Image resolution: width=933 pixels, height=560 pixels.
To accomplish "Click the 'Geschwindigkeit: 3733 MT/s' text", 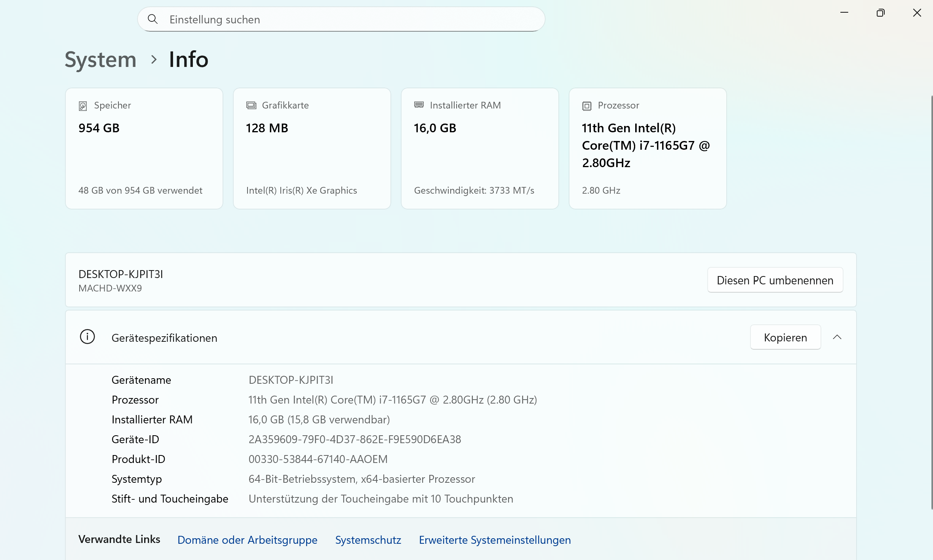I will coord(474,190).
